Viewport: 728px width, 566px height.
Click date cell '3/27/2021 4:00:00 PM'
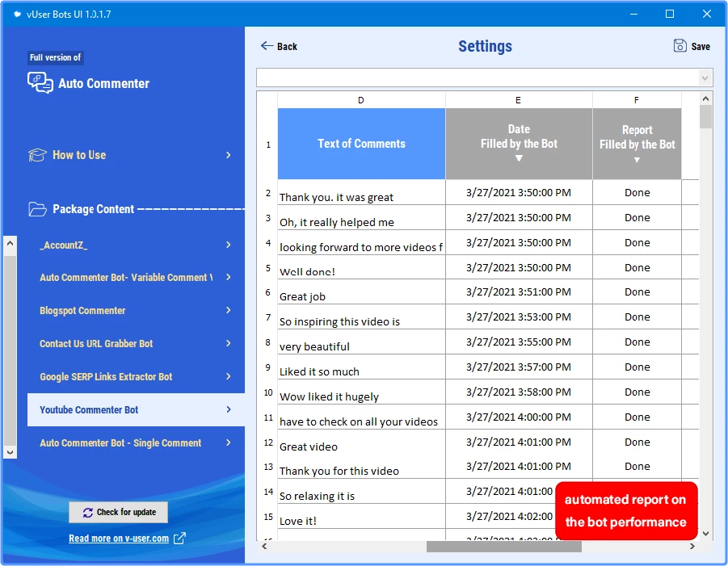[x=519, y=417]
